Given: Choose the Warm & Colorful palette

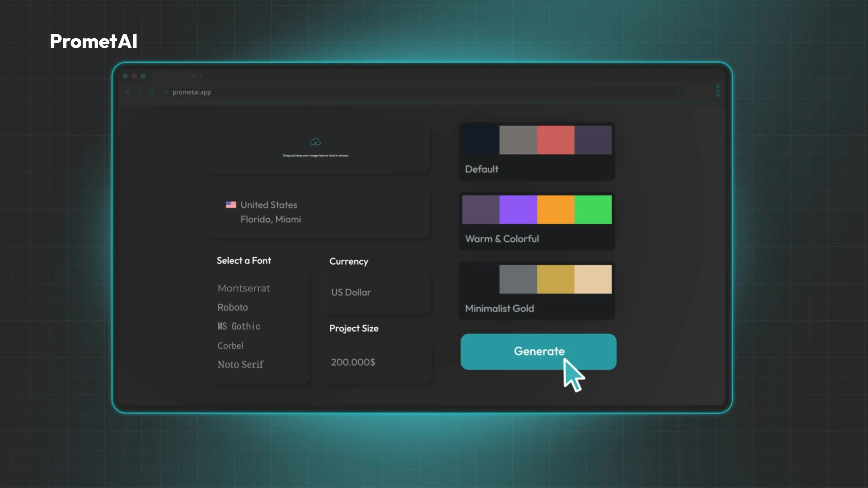Looking at the screenshot, I should coord(537,221).
